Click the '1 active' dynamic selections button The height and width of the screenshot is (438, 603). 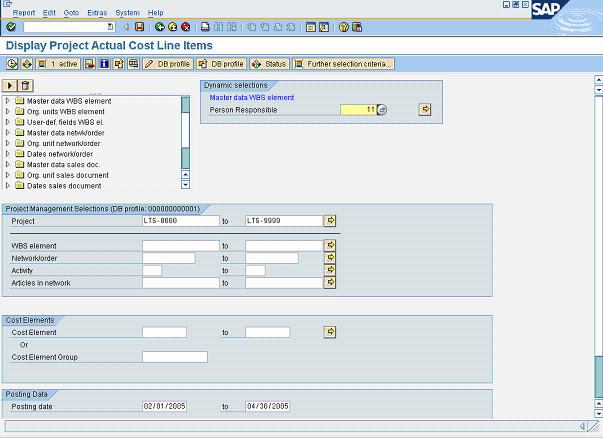pyautogui.click(x=58, y=64)
